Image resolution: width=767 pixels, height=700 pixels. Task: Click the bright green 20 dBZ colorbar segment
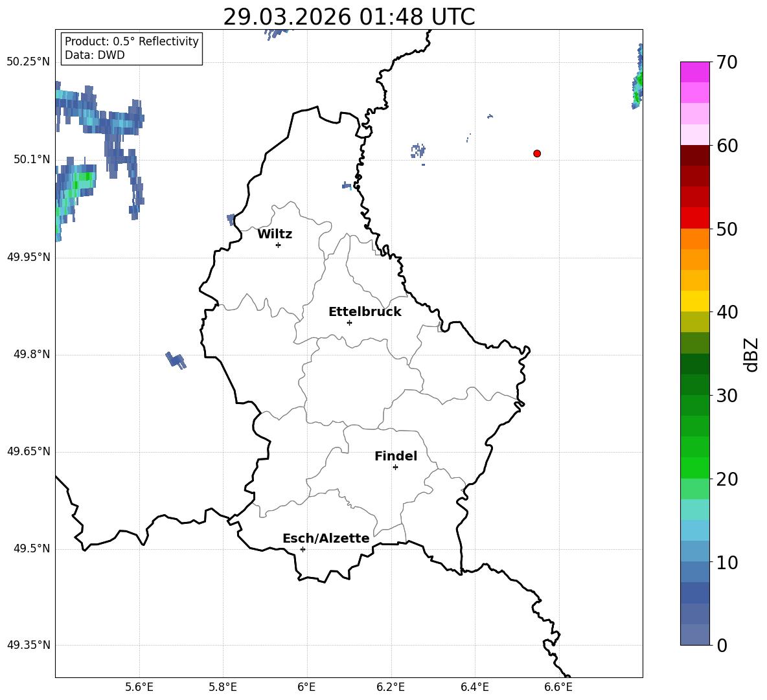point(694,468)
